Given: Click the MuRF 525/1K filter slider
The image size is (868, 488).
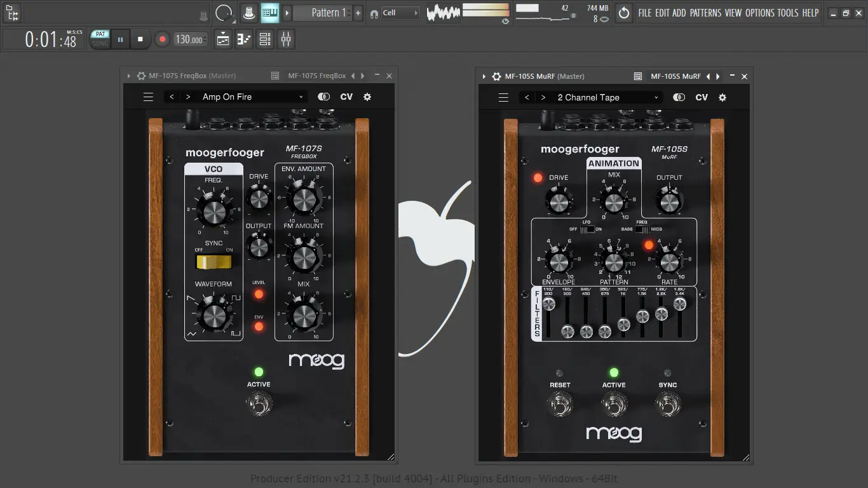Looking at the screenshot, I should 624,316.
